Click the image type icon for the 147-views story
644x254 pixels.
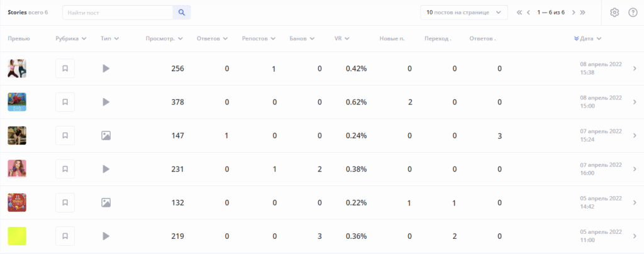pos(106,136)
